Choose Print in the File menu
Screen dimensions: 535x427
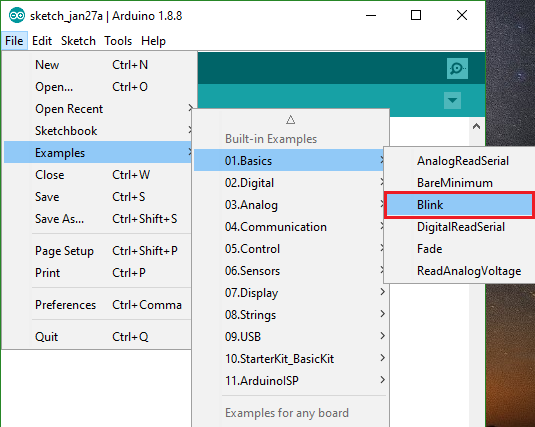click(x=98, y=273)
